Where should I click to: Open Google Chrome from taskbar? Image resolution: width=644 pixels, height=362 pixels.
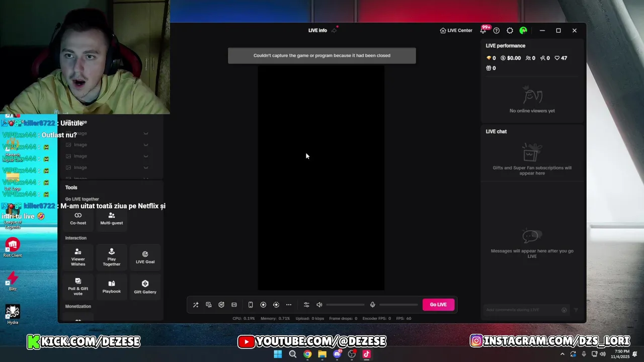pos(307,354)
